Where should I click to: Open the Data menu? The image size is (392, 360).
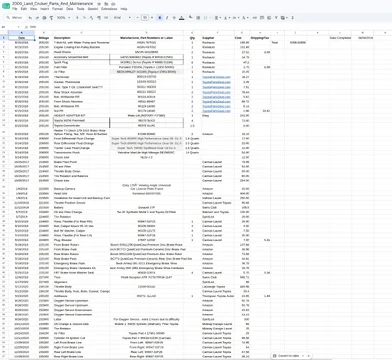click(x=70, y=9)
